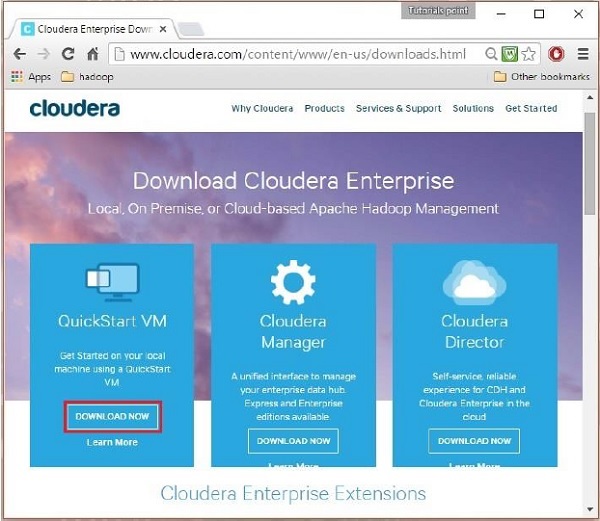
Task: Select Services & Support in navigation
Action: click(x=398, y=108)
